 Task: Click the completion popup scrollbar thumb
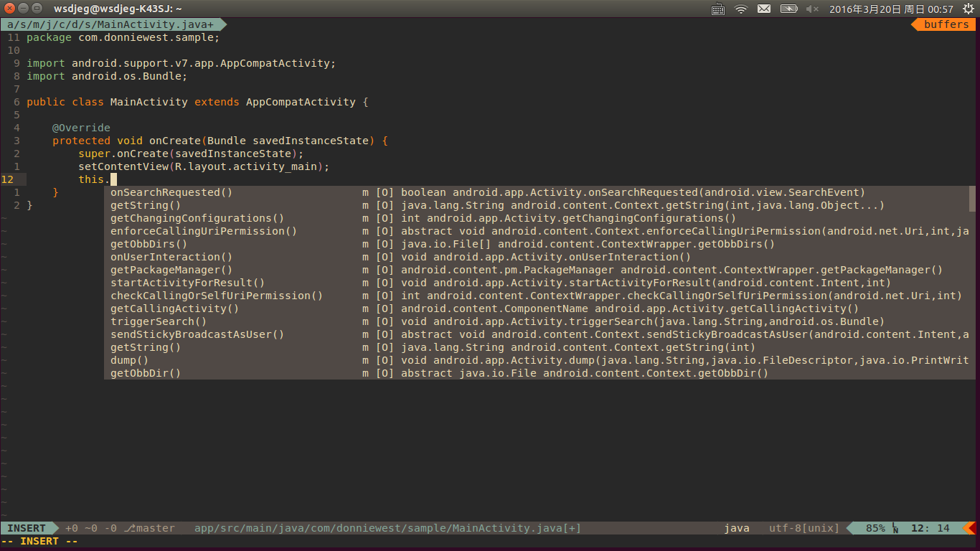(x=972, y=199)
